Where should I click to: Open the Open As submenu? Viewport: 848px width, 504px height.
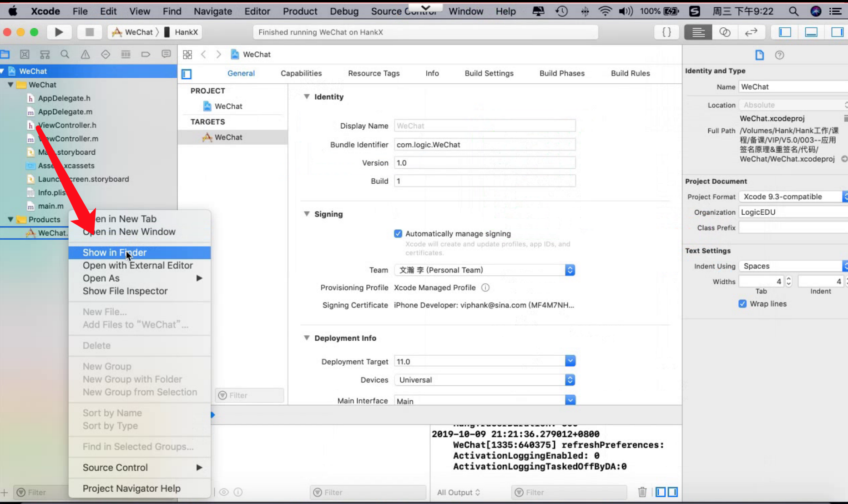click(x=140, y=278)
